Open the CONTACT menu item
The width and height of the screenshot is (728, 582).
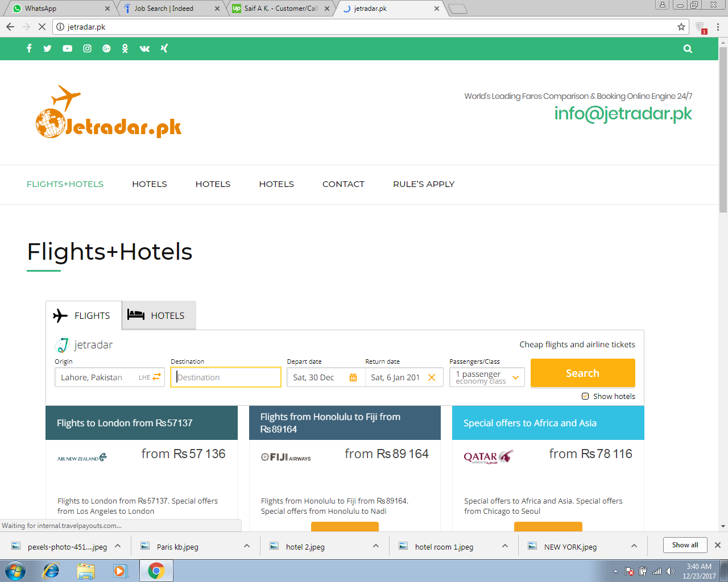pyautogui.click(x=344, y=184)
